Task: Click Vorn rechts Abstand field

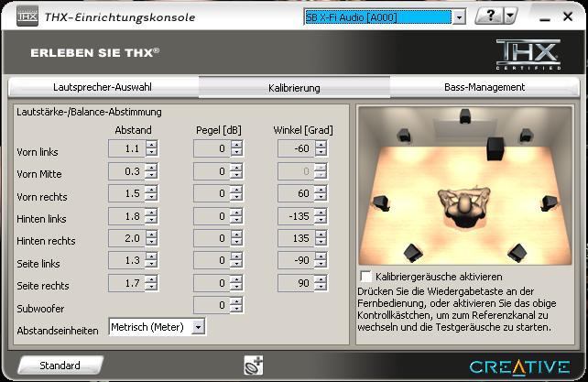Action: 126,193
